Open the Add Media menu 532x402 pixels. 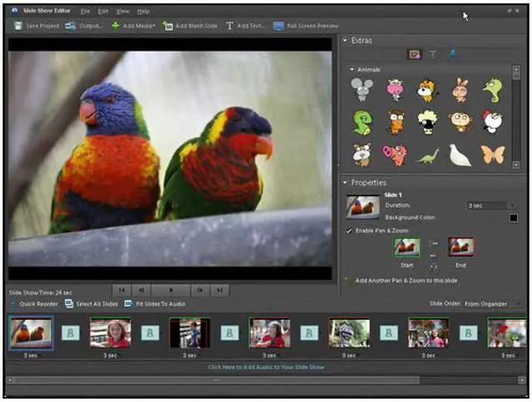(133, 26)
